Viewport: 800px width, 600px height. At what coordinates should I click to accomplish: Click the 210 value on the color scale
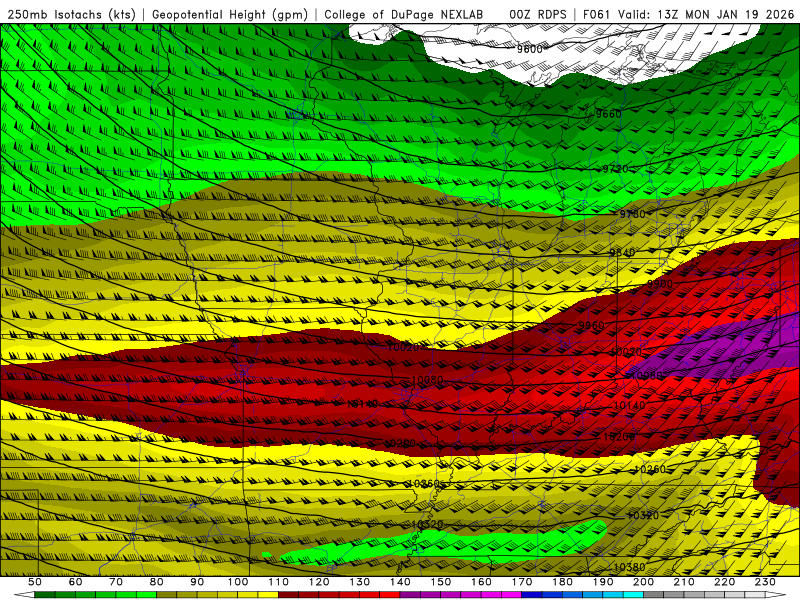[684, 582]
